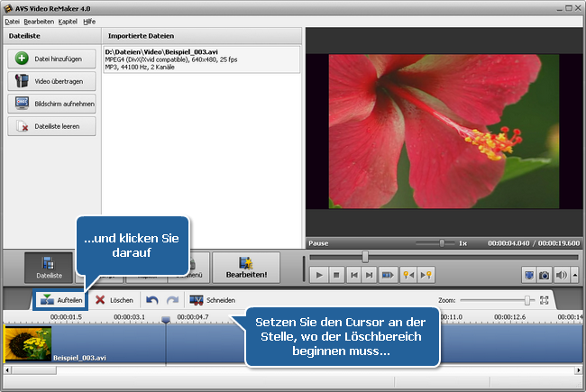
Task: Click the Aufteilen split tool
Action: click(x=60, y=299)
